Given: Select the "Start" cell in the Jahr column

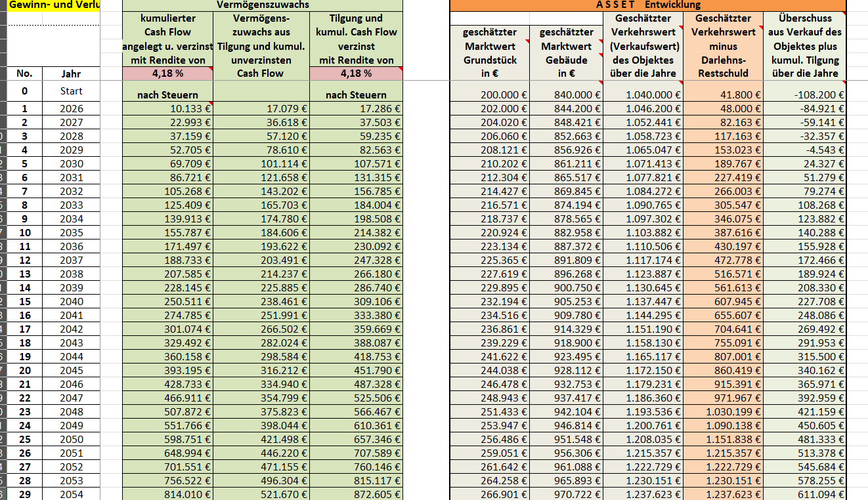Looking at the screenshot, I should click(71, 91).
